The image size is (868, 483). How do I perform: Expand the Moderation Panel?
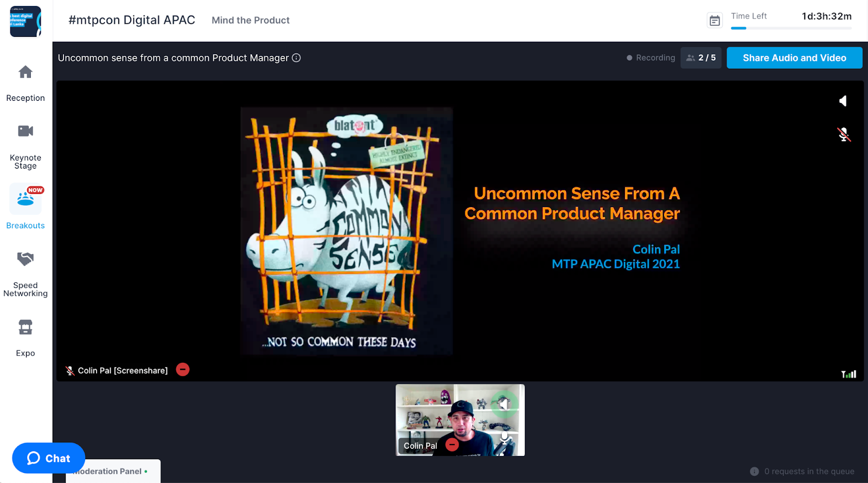[x=113, y=471]
